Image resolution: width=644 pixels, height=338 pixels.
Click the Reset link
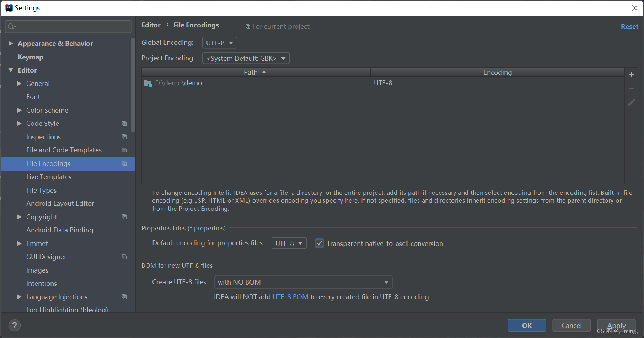tap(629, 27)
